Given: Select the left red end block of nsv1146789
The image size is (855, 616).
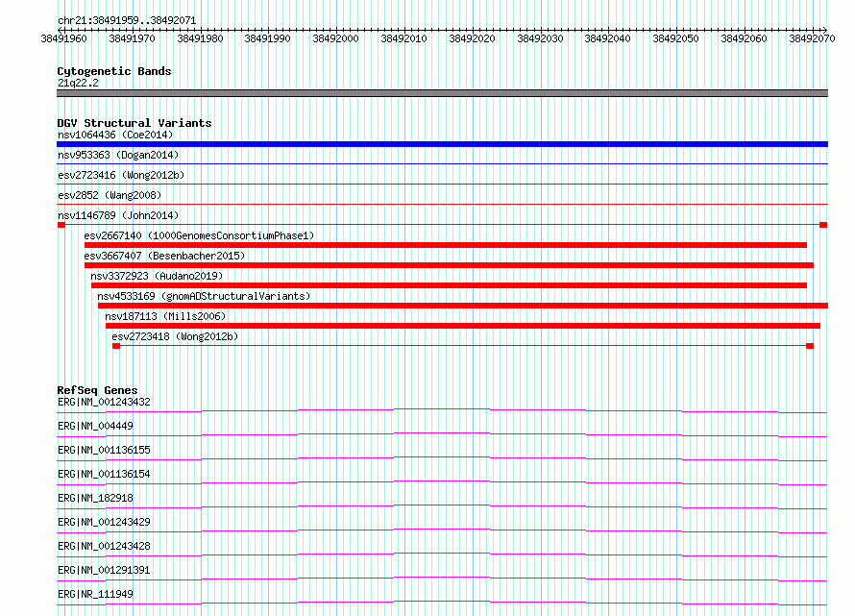Looking at the screenshot, I should click(61, 225).
